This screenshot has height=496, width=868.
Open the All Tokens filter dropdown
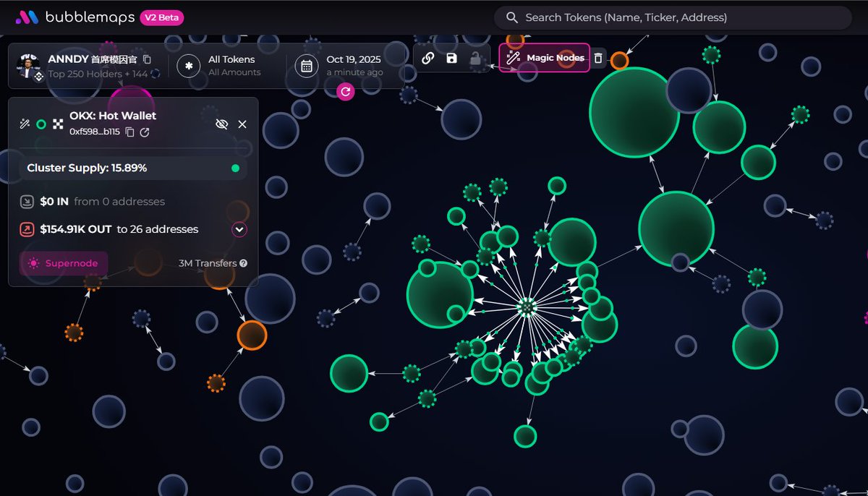pyautogui.click(x=221, y=66)
